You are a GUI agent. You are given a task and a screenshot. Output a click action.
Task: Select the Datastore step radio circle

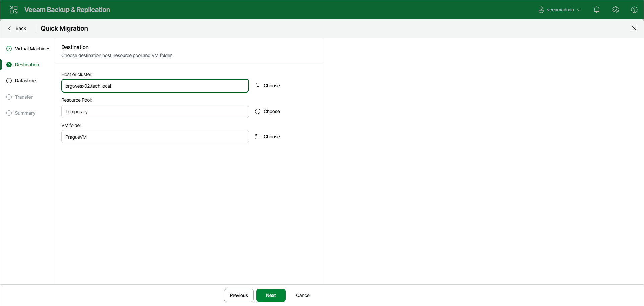[9, 80]
